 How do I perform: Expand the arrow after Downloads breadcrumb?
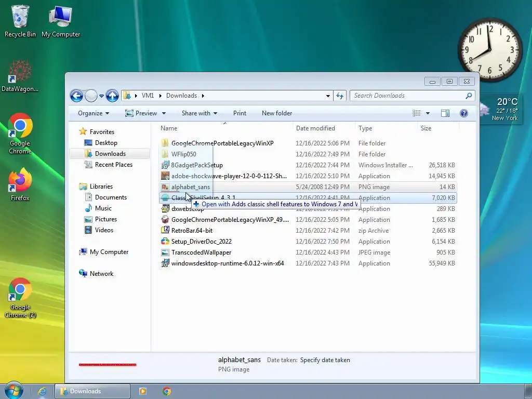(203, 96)
